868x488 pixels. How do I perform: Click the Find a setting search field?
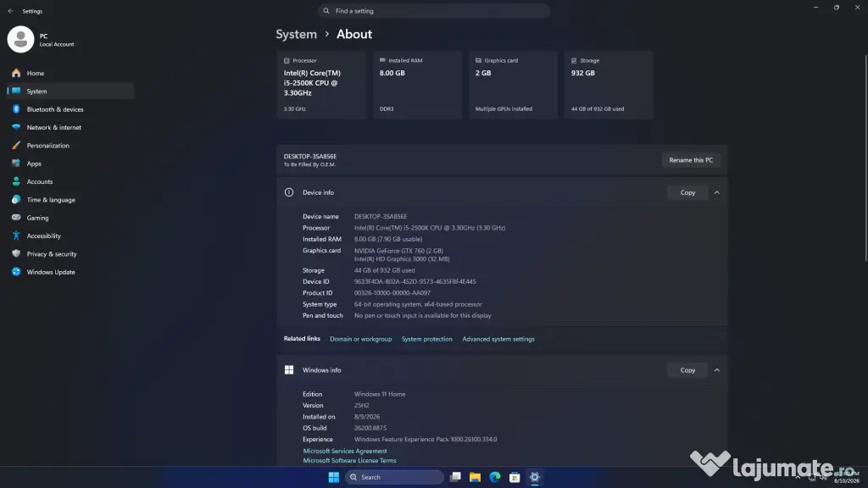(433, 11)
